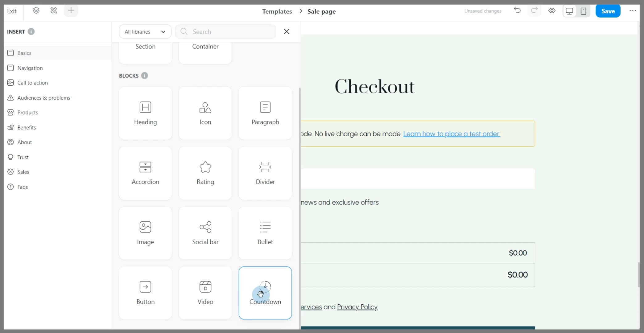The height and width of the screenshot is (333, 644).
Task: Open the layers panel icon
Action: 36,11
